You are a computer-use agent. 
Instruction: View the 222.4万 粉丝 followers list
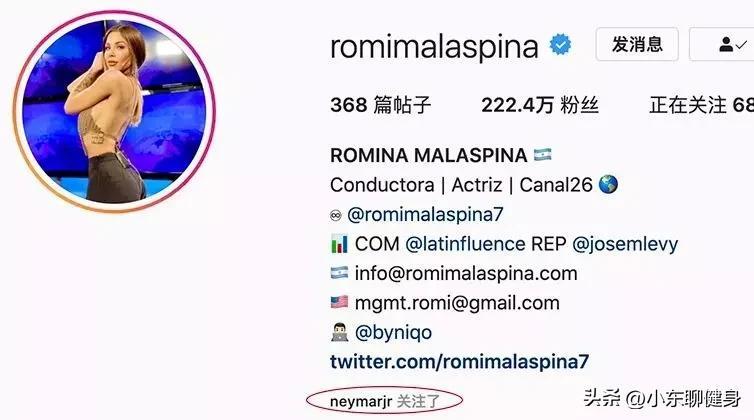point(540,105)
